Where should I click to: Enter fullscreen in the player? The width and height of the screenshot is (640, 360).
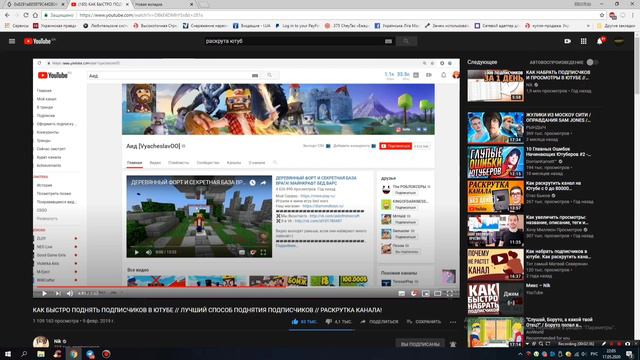[x=450, y=293]
